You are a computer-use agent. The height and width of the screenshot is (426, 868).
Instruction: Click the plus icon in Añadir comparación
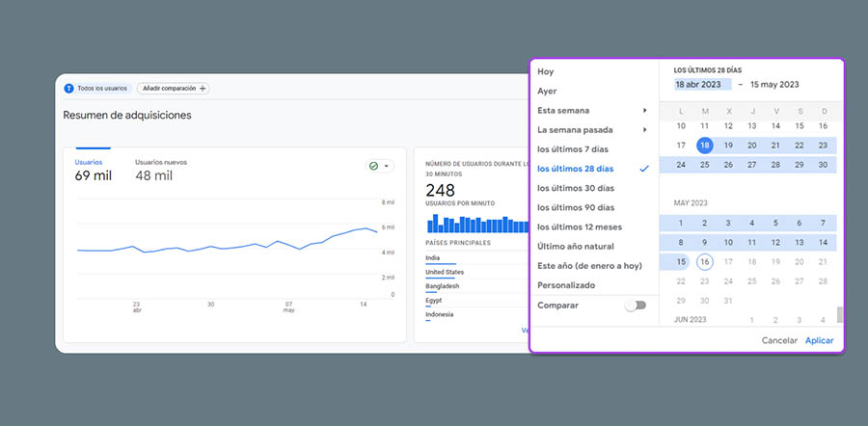[x=203, y=88]
